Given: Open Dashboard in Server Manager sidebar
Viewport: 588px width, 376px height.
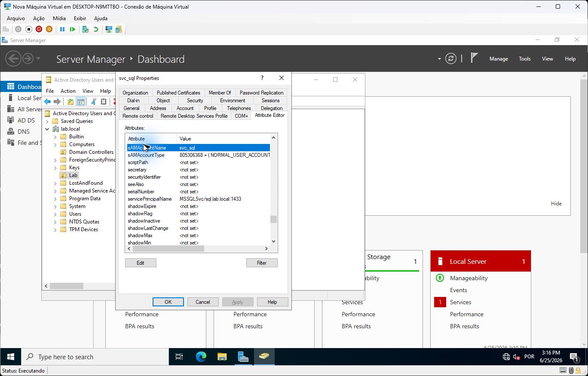Looking at the screenshot, I should click(21, 87).
